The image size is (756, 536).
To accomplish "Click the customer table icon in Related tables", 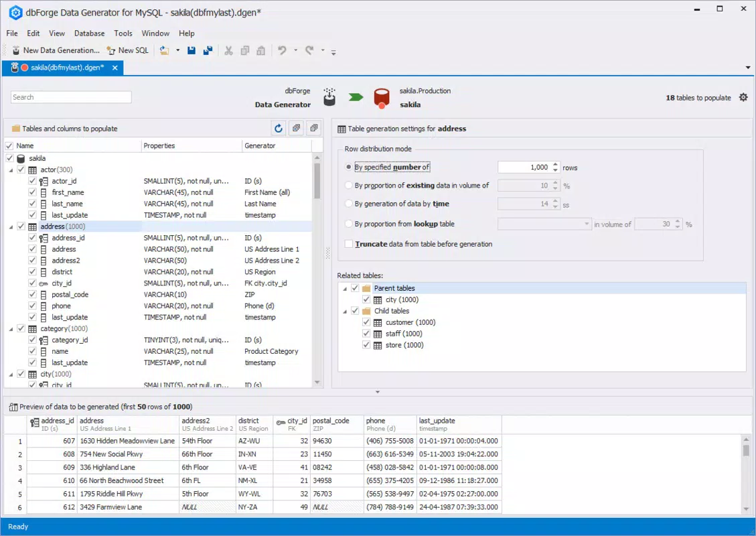I will coord(378,322).
